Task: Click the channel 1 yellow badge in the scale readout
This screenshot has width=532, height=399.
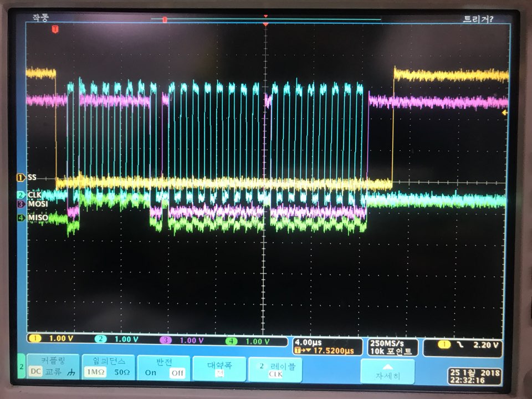Action: 35,338
